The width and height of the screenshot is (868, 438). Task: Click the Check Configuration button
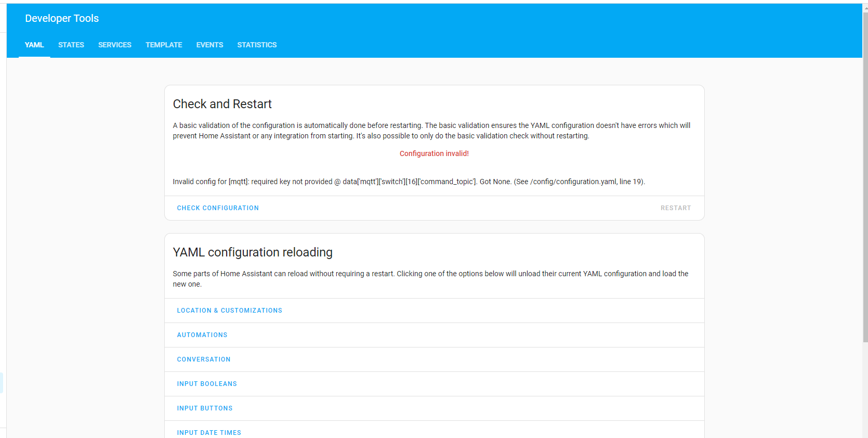click(x=218, y=208)
